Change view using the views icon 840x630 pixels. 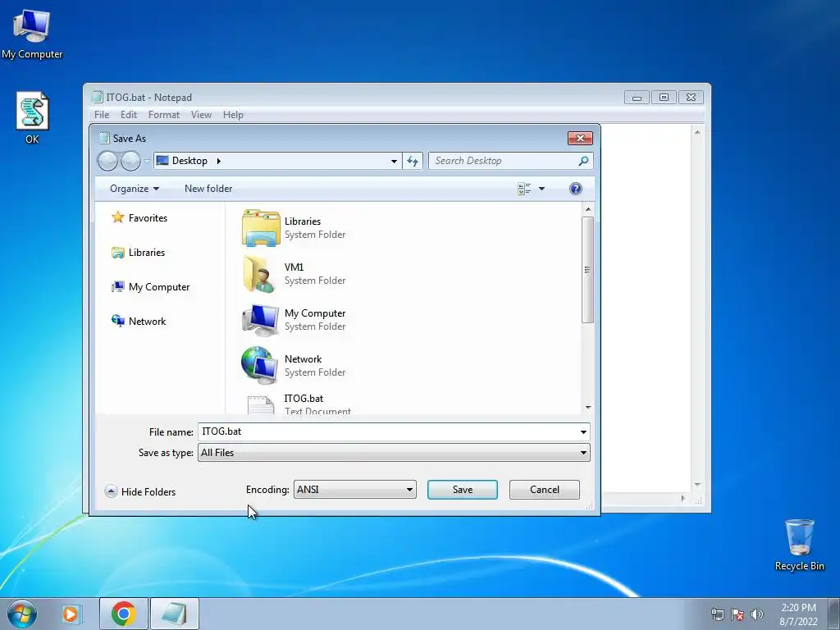(524, 189)
